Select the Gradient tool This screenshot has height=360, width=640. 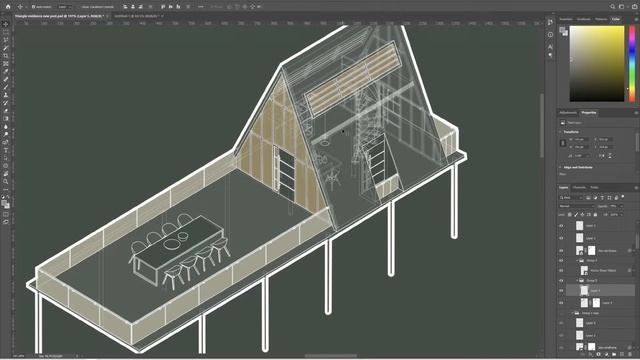pyautogui.click(x=6, y=118)
